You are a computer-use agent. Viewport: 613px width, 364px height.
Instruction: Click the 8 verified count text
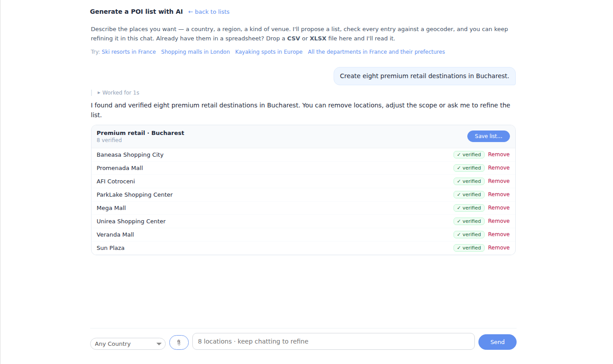tap(109, 140)
